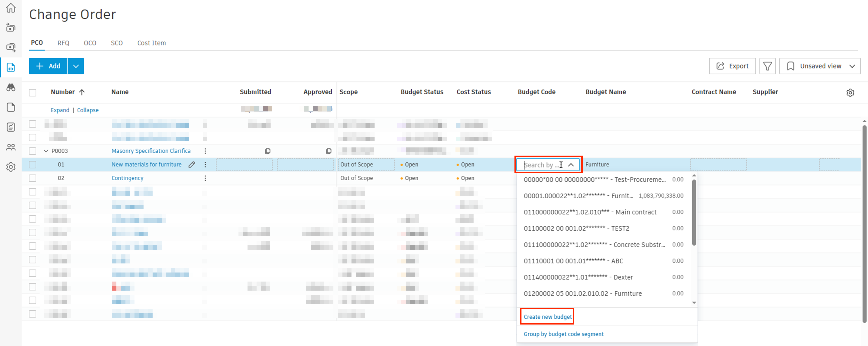
Task: Open the Change Order sidebar icon
Action: [x=11, y=67]
